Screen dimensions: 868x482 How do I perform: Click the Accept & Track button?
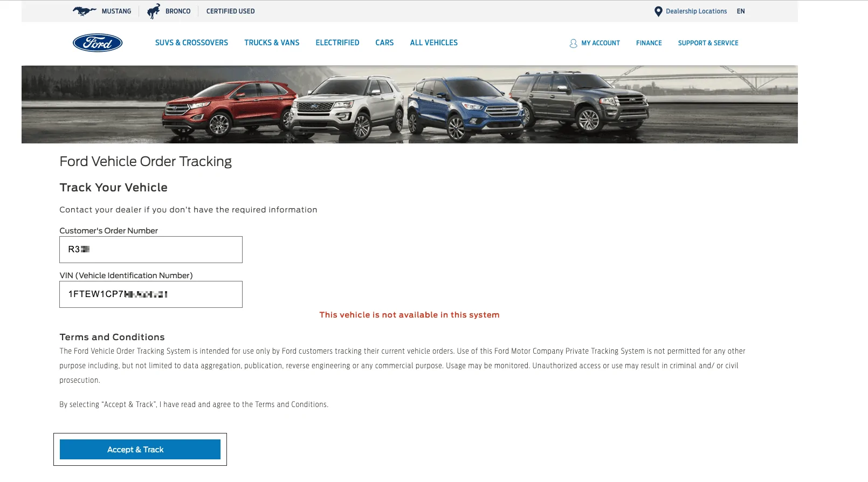click(x=140, y=450)
